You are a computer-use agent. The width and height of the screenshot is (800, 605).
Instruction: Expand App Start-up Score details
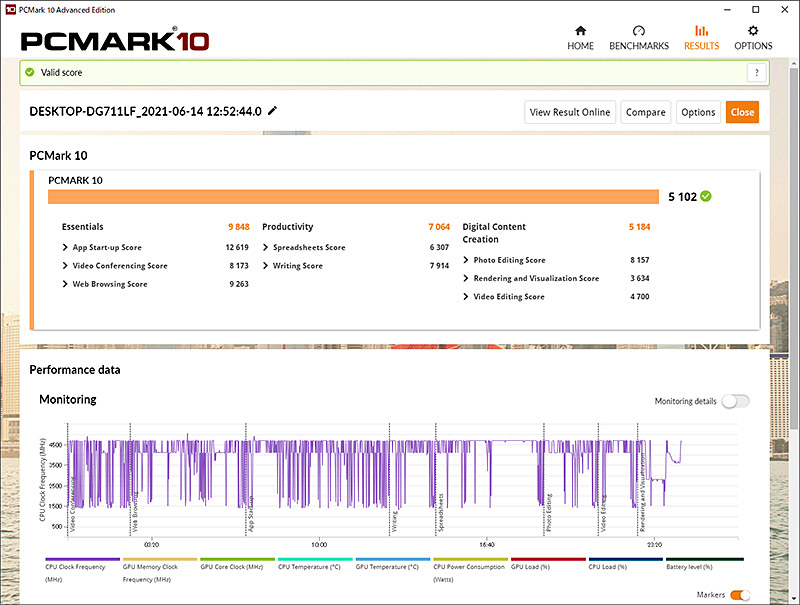pos(66,247)
